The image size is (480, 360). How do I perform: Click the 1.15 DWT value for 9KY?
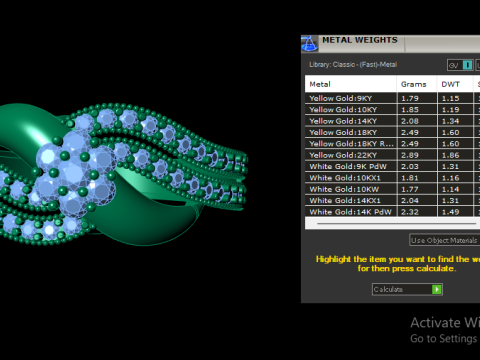450,98
